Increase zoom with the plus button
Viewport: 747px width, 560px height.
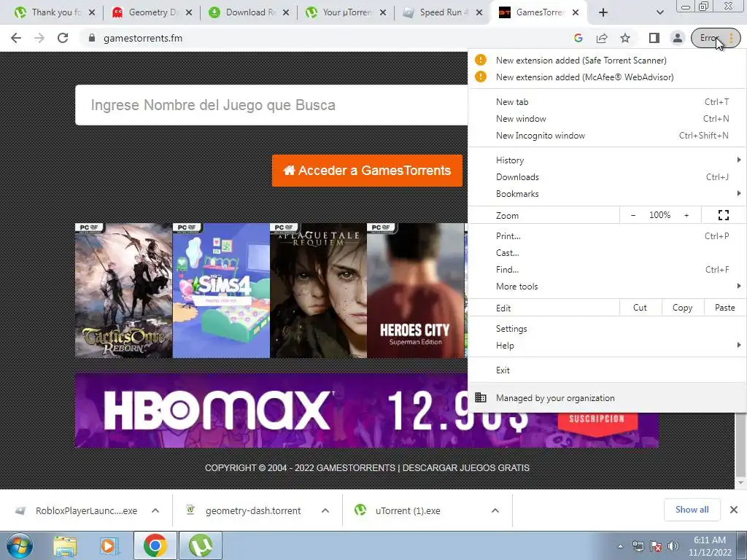point(686,215)
